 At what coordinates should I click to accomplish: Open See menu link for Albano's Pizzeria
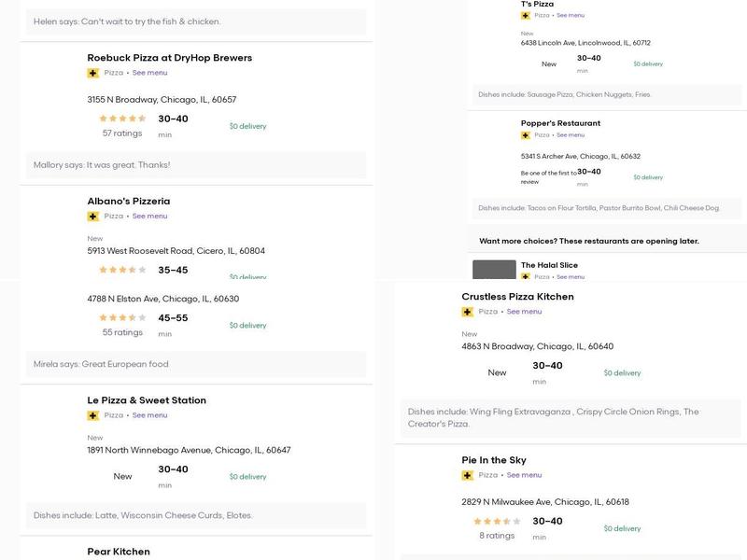[x=149, y=217]
